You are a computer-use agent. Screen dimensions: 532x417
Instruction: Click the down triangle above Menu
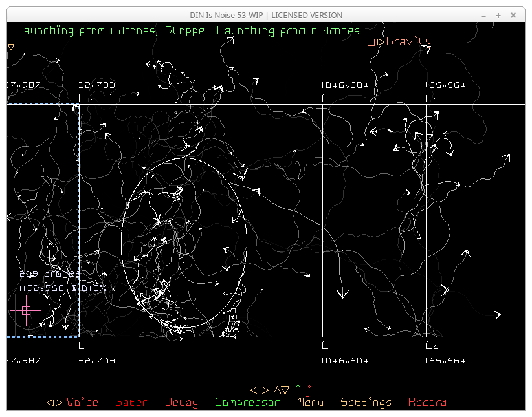pyautogui.click(x=286, y=390)
